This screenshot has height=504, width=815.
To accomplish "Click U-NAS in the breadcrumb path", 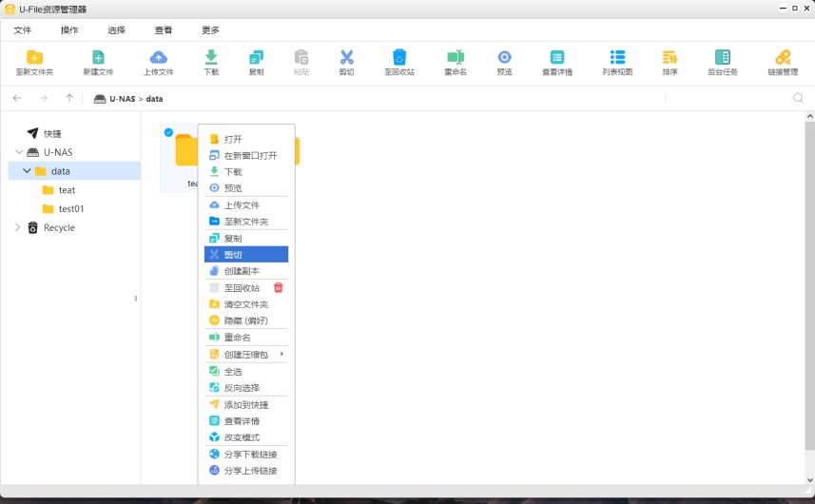I will coord(122,99).
